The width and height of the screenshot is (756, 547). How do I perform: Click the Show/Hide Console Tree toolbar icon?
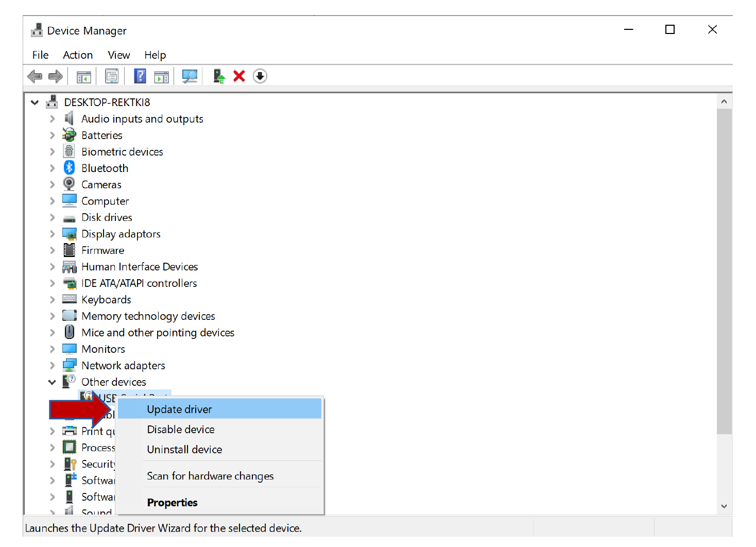(83, 77)
